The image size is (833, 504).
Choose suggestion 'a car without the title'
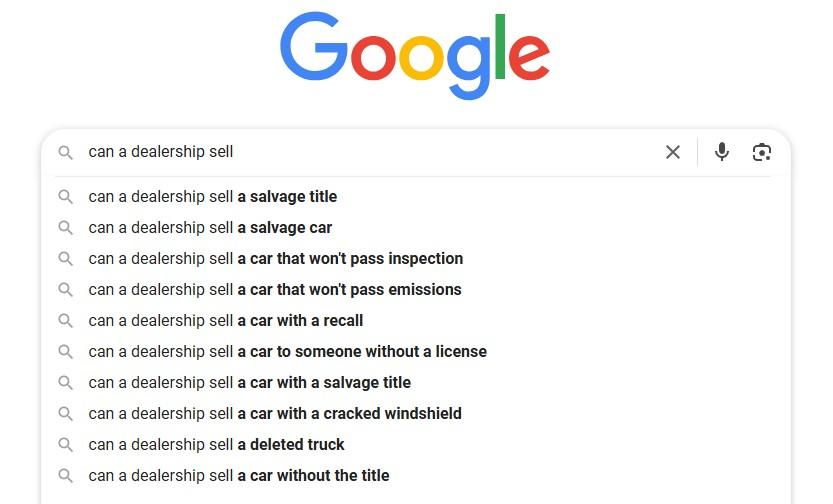pyautogui.click(x=414, y=475)
